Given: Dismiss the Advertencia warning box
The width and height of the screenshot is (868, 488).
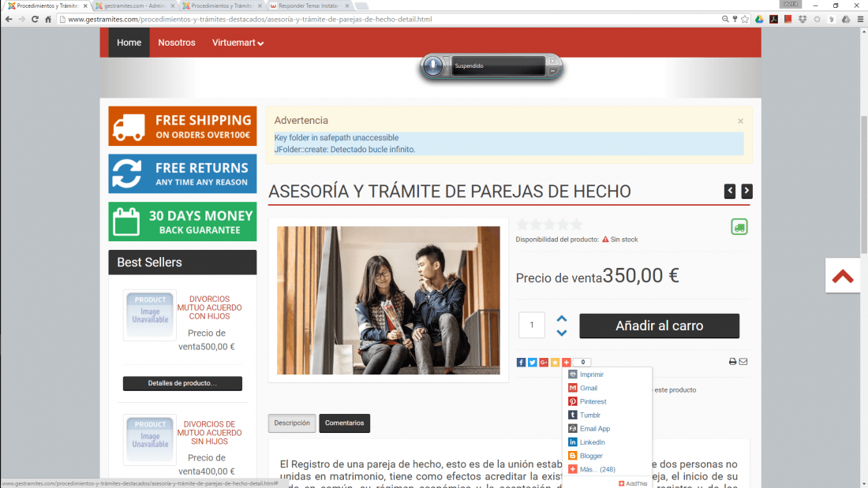Looking at the screenshot, I should [x=740, y=121].
